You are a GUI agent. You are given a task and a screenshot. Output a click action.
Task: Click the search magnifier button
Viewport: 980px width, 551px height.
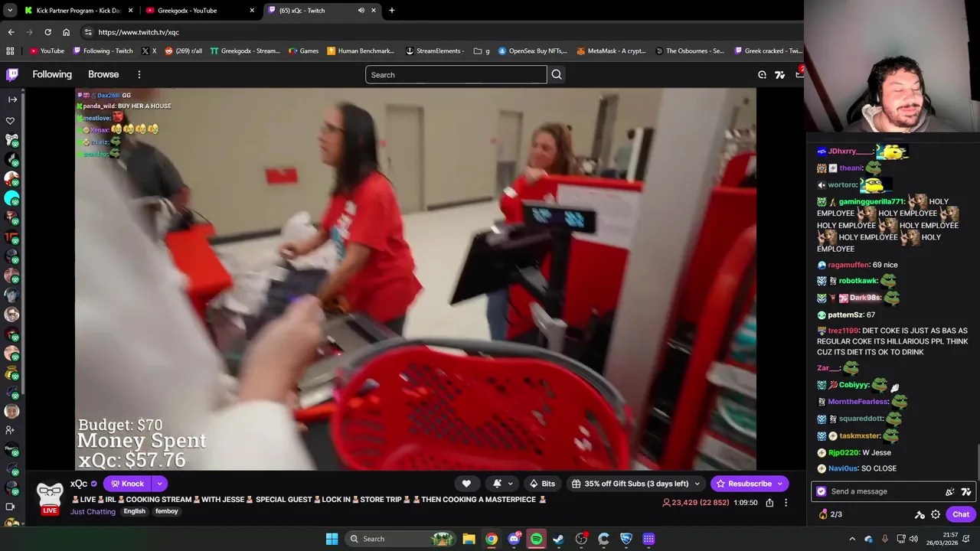point(557,74)
